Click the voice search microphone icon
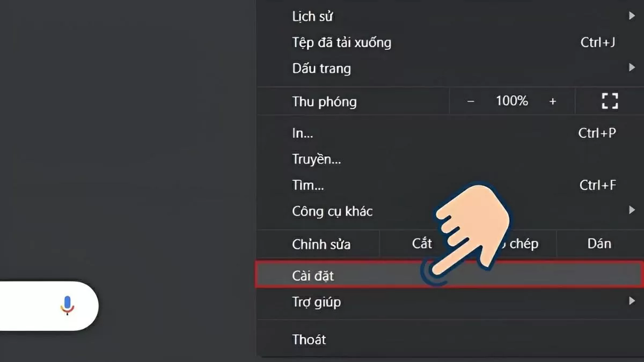 pyautogui.click(x=67, y=305)
